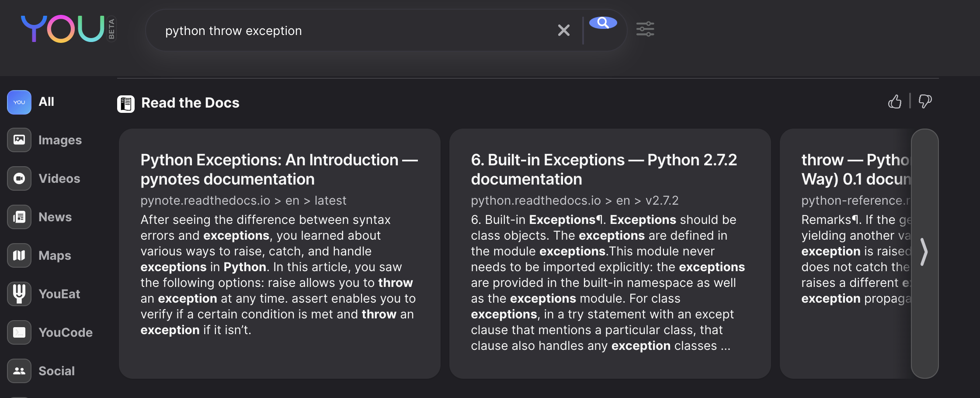The width and height of the screenshot is (980, 398).
Task: Open search settings sliders icon
Action: [645, 29]
